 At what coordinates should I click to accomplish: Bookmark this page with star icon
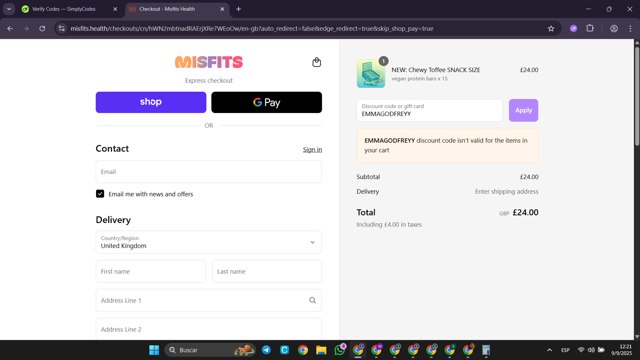tap(551, 29)
